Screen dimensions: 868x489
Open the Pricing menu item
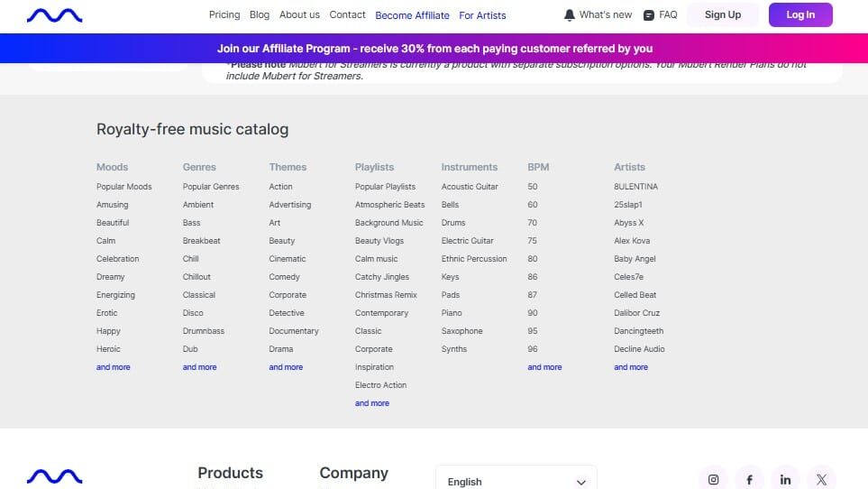[224, 14]
